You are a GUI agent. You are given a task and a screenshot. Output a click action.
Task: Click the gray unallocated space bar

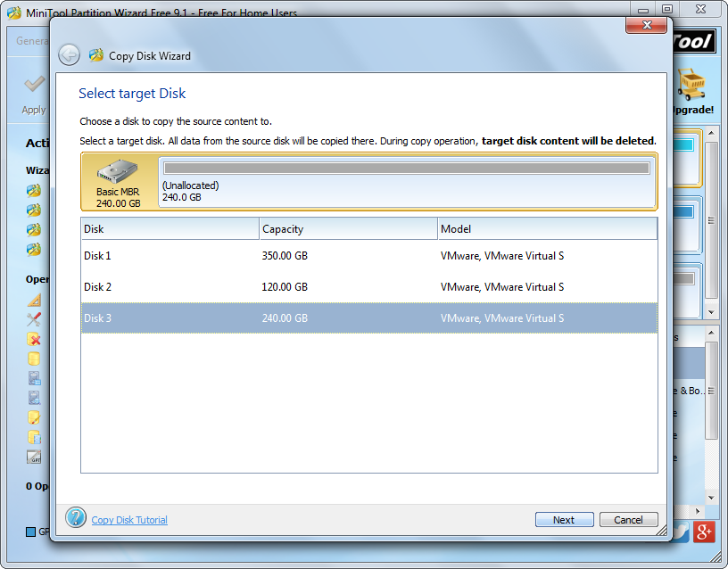(407, 168)
